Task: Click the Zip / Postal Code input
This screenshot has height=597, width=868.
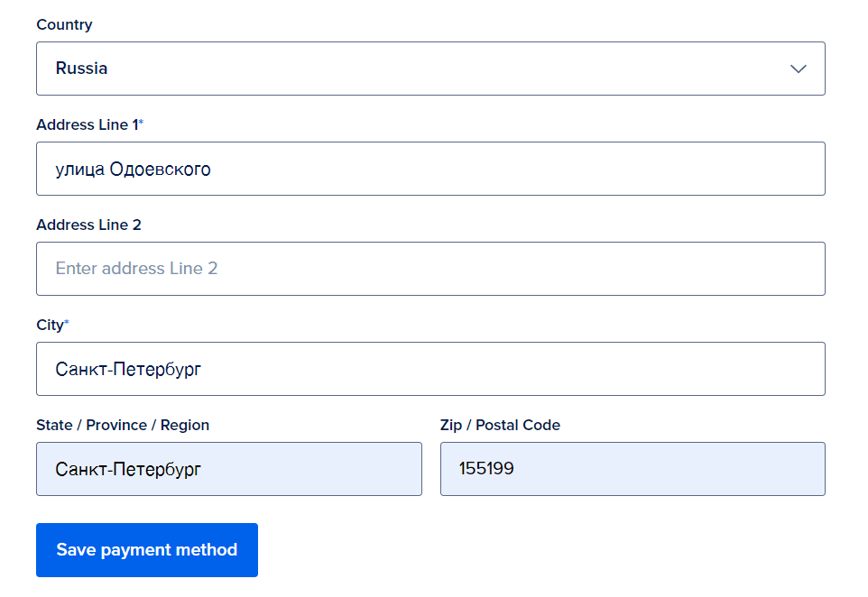Action: (x=633, y=469)
